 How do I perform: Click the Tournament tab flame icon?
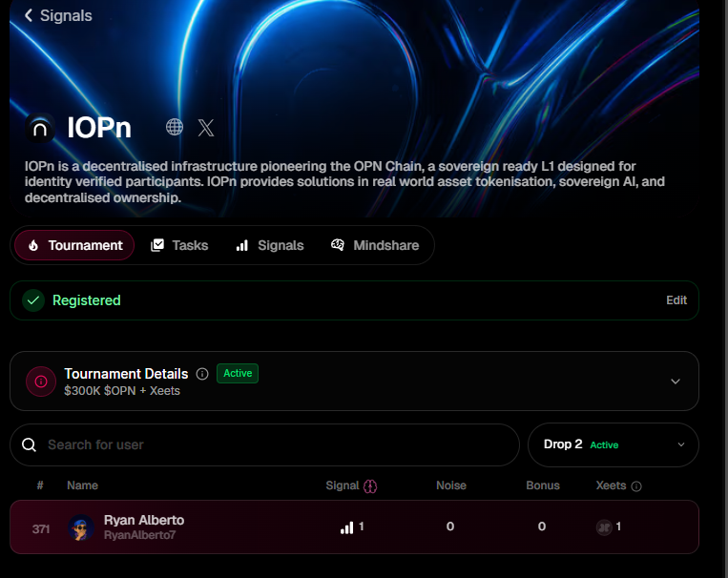[x=33, y=245]
